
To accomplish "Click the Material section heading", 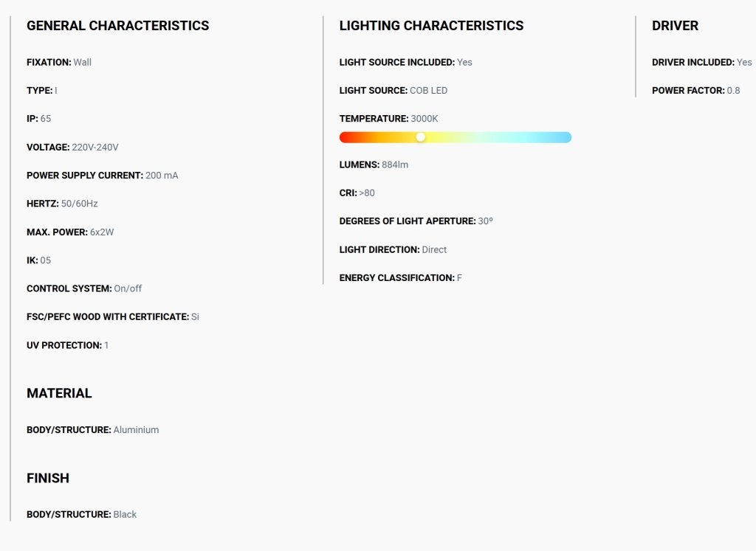I will coord(59,393).
